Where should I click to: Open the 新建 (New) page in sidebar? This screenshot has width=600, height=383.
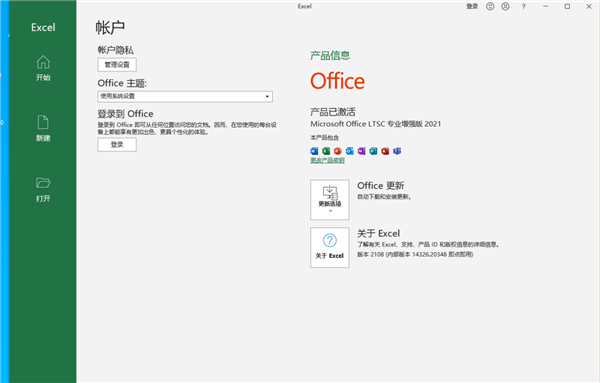pyautogui.click(x=43, y=129)
